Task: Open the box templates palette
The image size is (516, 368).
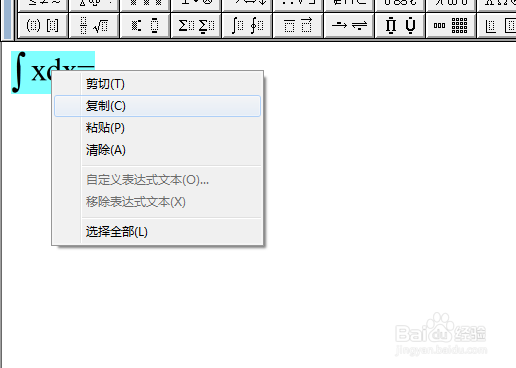Action: click(497, 25)
